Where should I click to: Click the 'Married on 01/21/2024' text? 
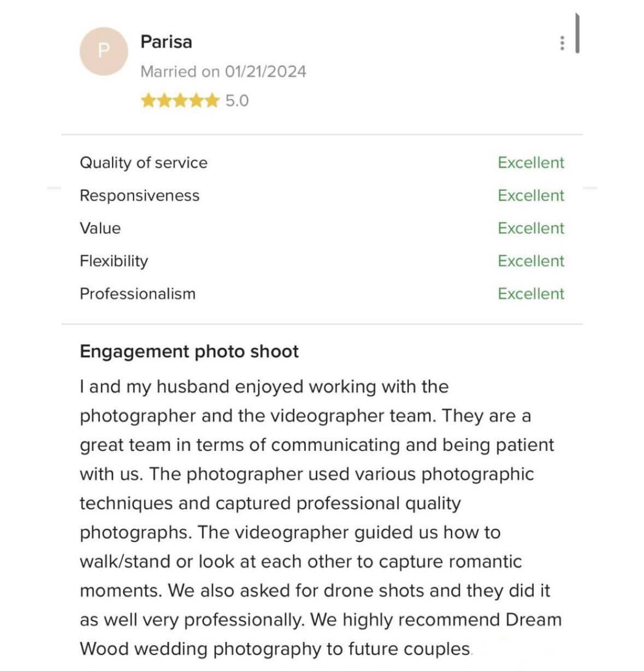(223, 72)
